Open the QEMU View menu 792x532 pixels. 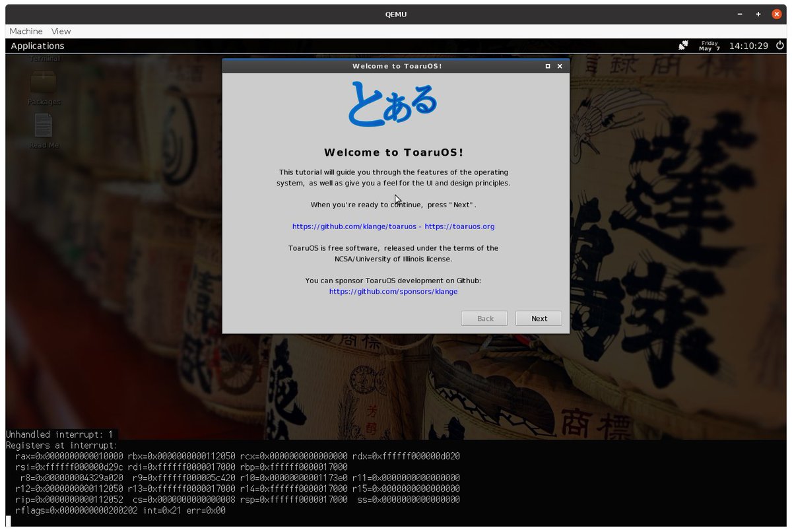pos(61,31)
